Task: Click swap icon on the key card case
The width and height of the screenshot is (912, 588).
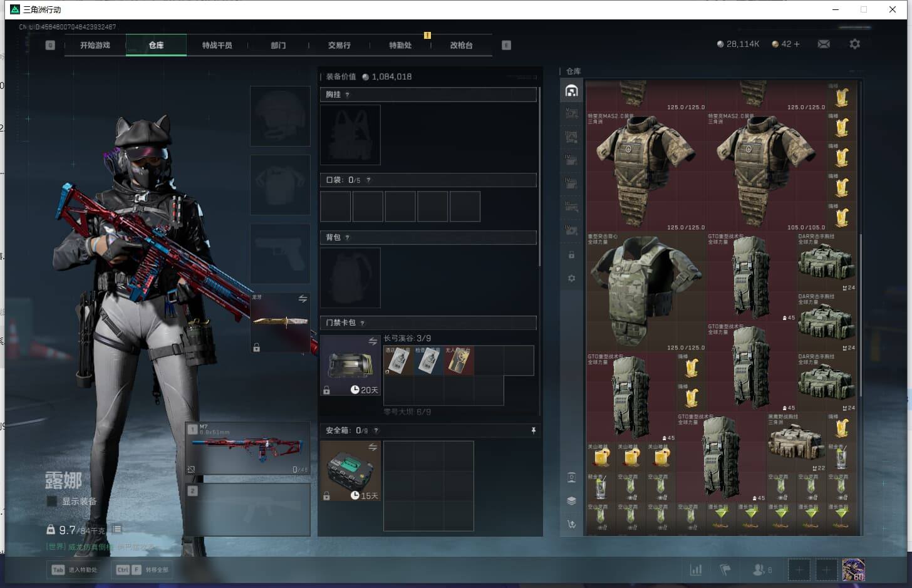Action: click(373, 341)
